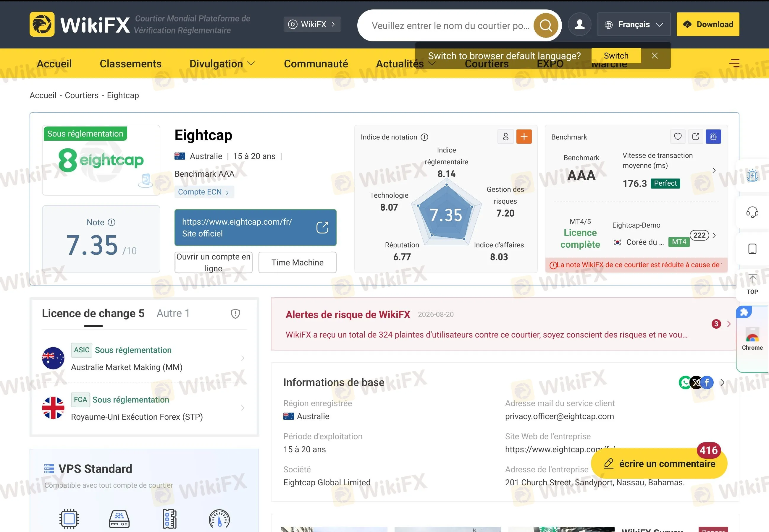Viewport: 769px width, 532px height.
Task: Click the mobile phone icon in right sidebar
Action: (752, 249)
